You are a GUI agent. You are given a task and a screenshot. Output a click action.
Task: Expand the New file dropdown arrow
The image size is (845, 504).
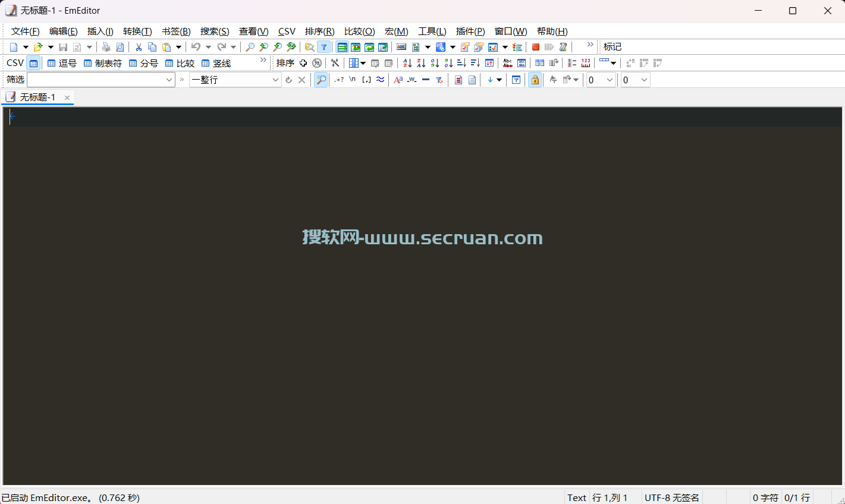click(26, 47)
